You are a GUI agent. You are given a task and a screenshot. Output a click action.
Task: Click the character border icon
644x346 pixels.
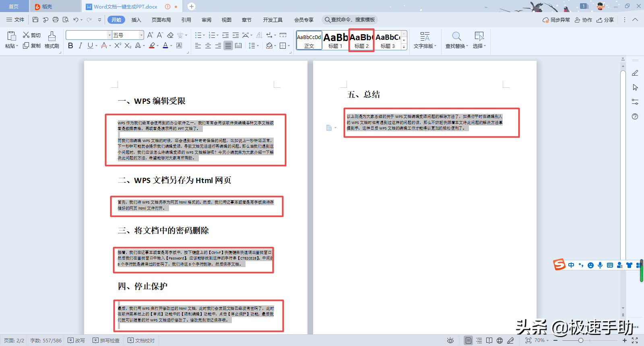(x=179, y=45)
